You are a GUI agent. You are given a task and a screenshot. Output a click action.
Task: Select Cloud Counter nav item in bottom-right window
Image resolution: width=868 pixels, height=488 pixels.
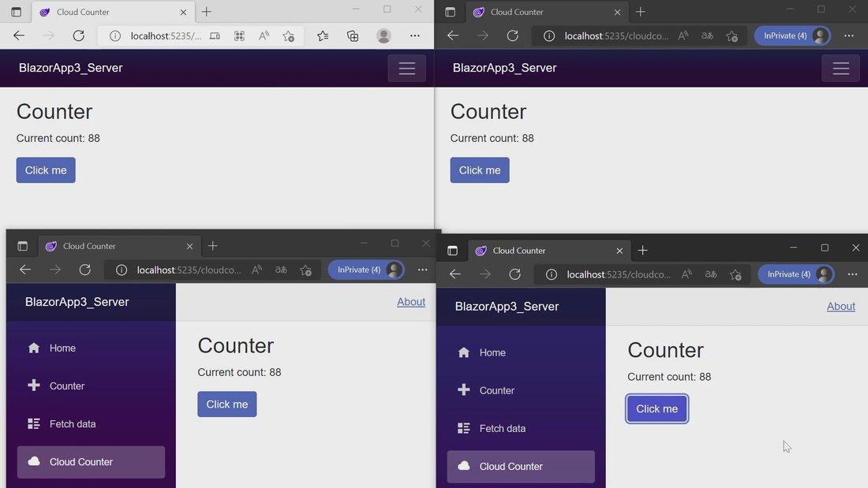click(x=521, y=467)
